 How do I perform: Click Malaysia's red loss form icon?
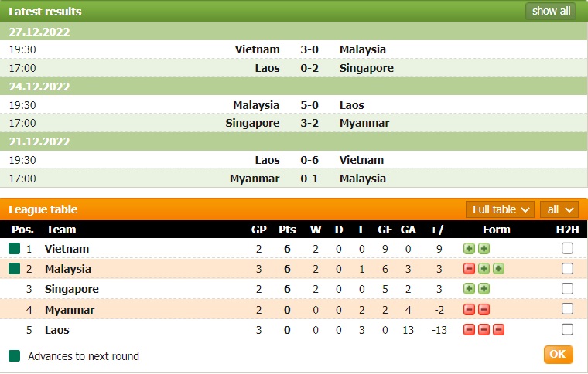pos(469,269)
